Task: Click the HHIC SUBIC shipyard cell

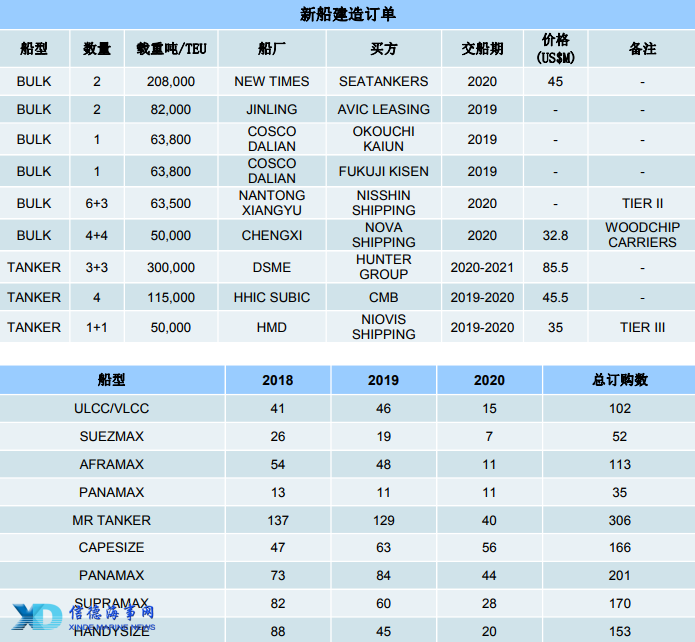Action: tap(272, 298)
